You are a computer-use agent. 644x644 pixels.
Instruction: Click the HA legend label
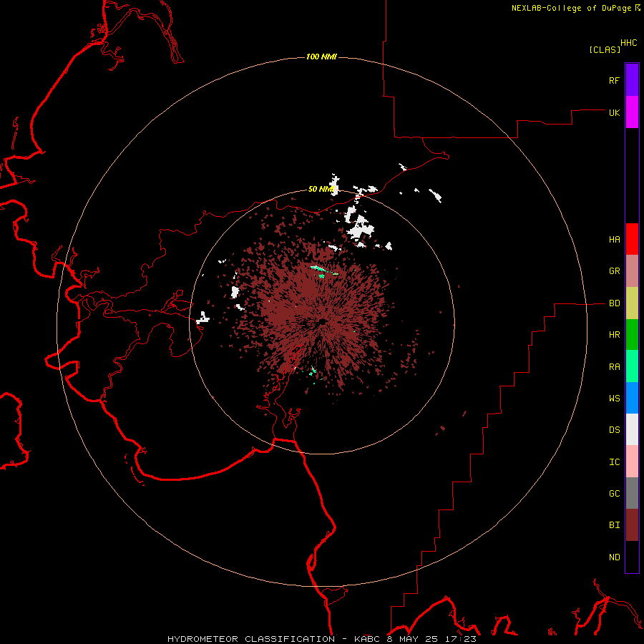(614, 240)
